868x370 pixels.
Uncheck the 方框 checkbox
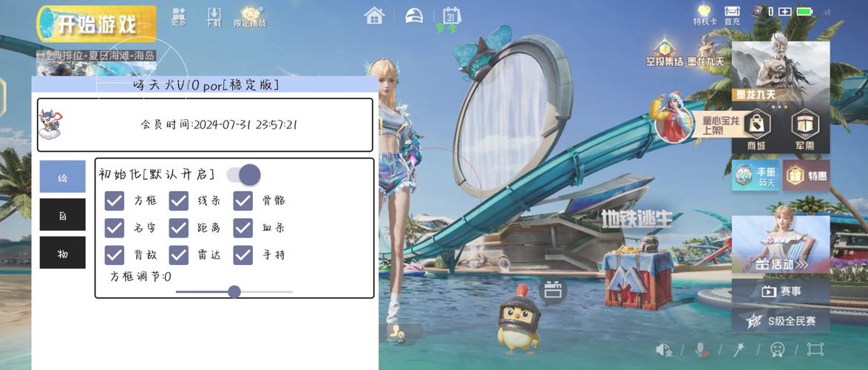115,201
